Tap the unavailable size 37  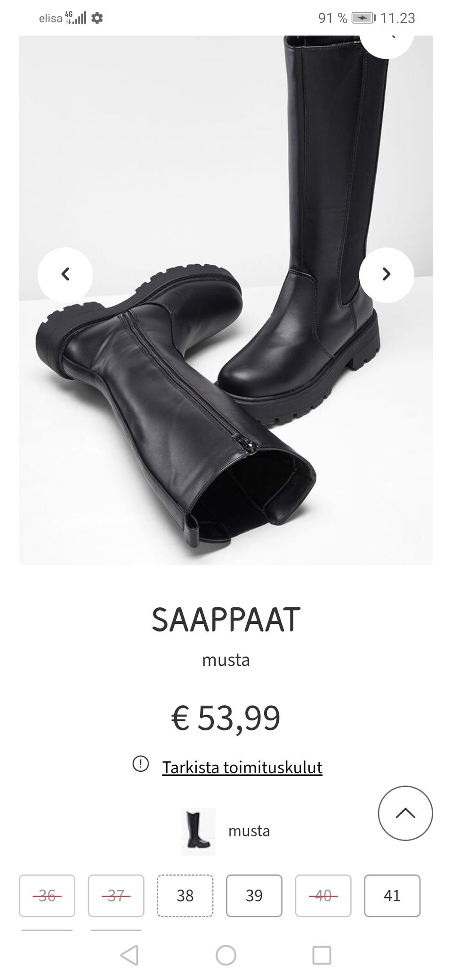tap(116, 896)
